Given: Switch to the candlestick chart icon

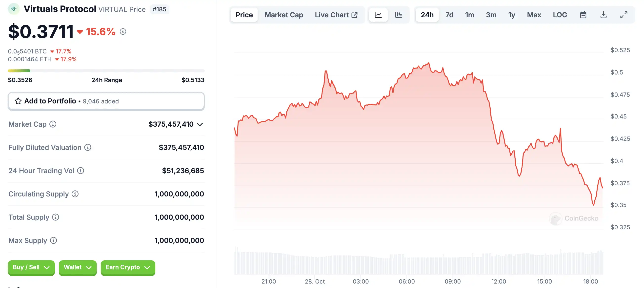Looking at the screenshot, I should 398,15.
